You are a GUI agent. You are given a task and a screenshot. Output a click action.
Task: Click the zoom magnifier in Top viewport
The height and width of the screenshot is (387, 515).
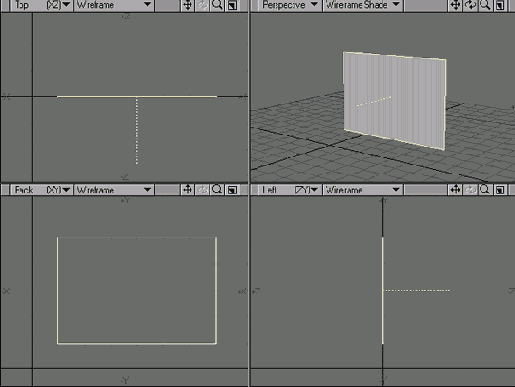[x=217, y=5]
